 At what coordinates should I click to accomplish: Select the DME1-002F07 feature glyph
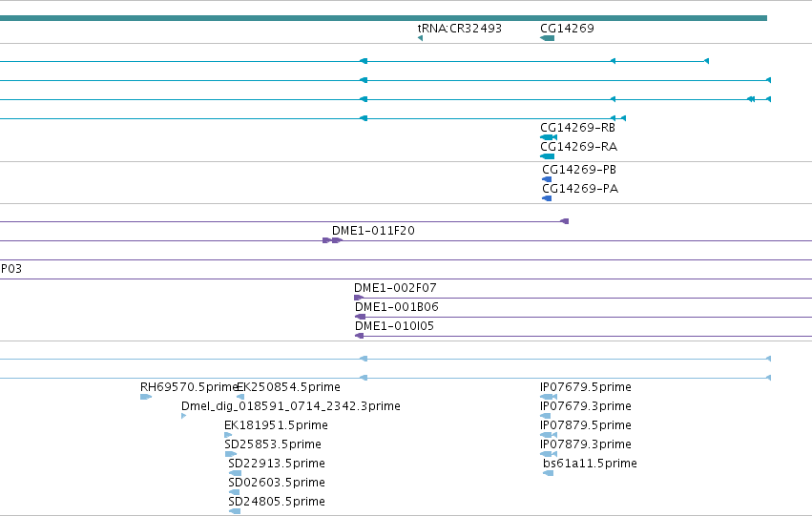359,298
